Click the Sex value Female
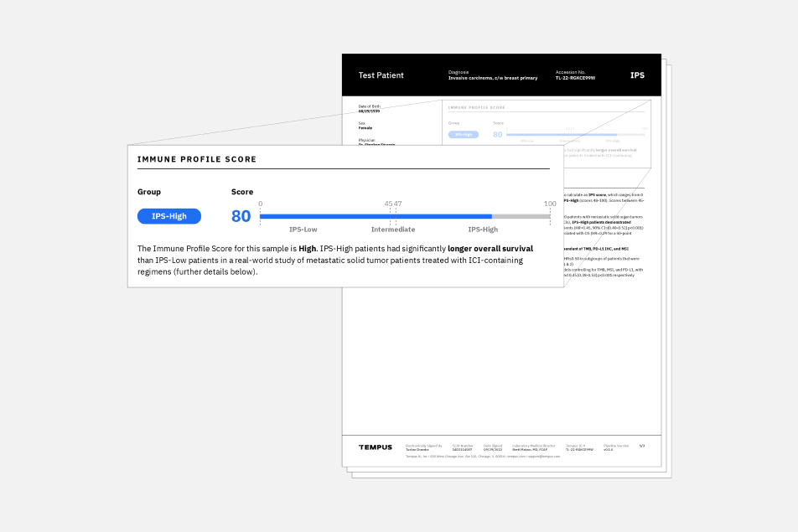The image size is (798, 532). pos(365,128)
